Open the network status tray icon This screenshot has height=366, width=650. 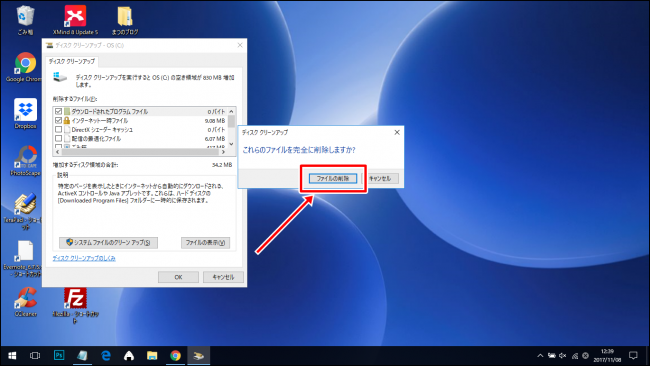tap(575, 356)
